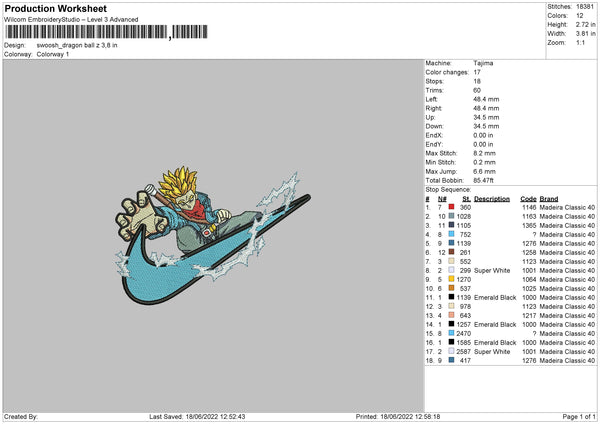Click thread code '1146' in row 1

pyautogui.click(x=529, y=207)
